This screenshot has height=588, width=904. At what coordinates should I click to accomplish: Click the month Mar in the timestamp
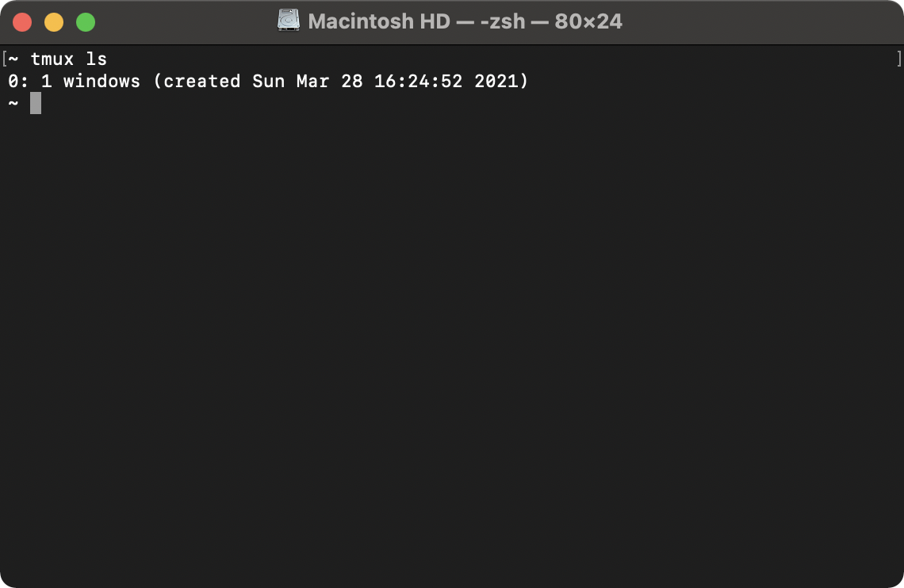[x=313, y=81]
